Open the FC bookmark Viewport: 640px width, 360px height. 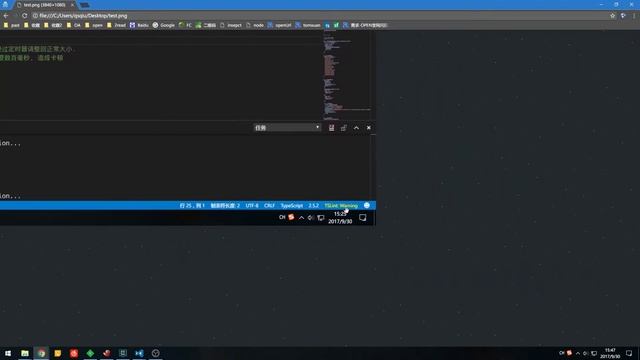(185, 25)
